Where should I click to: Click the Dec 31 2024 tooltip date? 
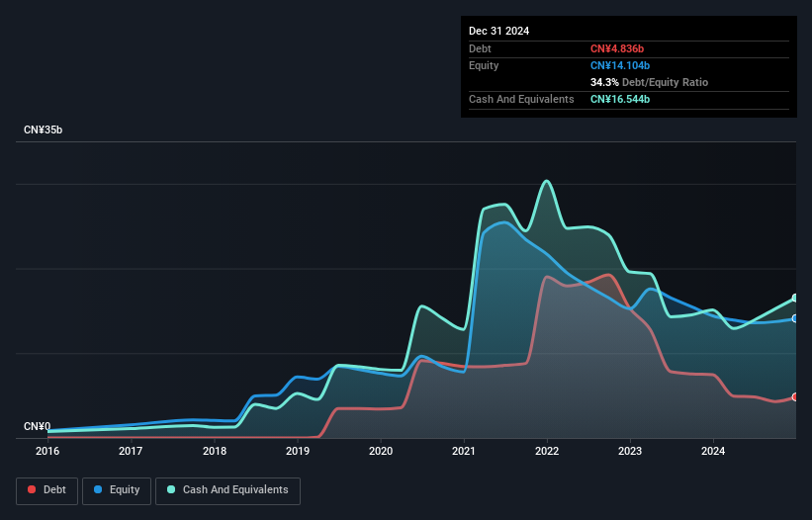[498, 31]
